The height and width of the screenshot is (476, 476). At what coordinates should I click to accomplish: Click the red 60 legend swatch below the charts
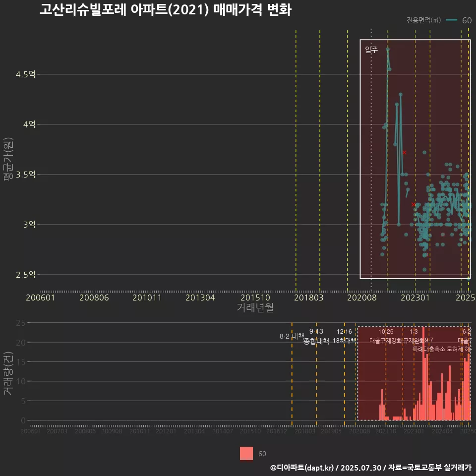pos(246,453)
